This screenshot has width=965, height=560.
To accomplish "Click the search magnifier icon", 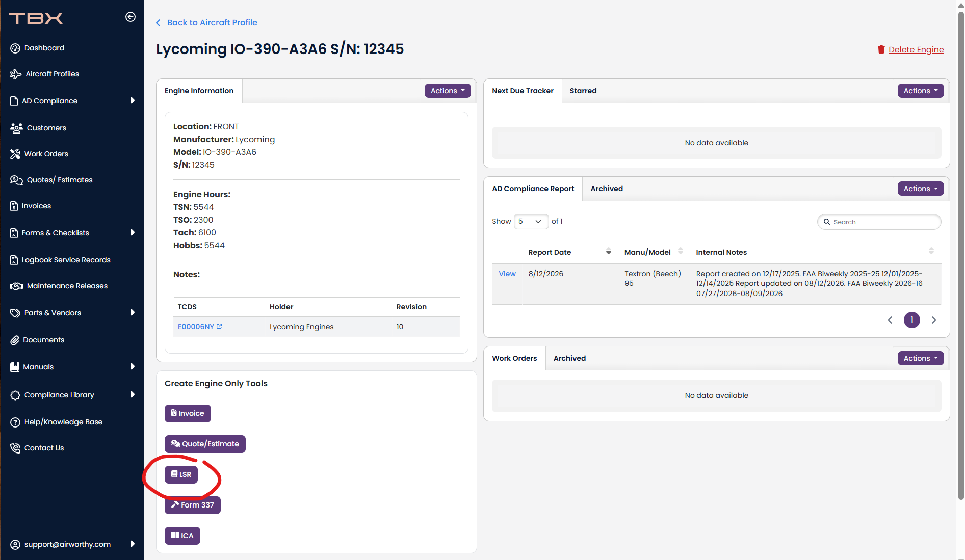I will 827,222.
